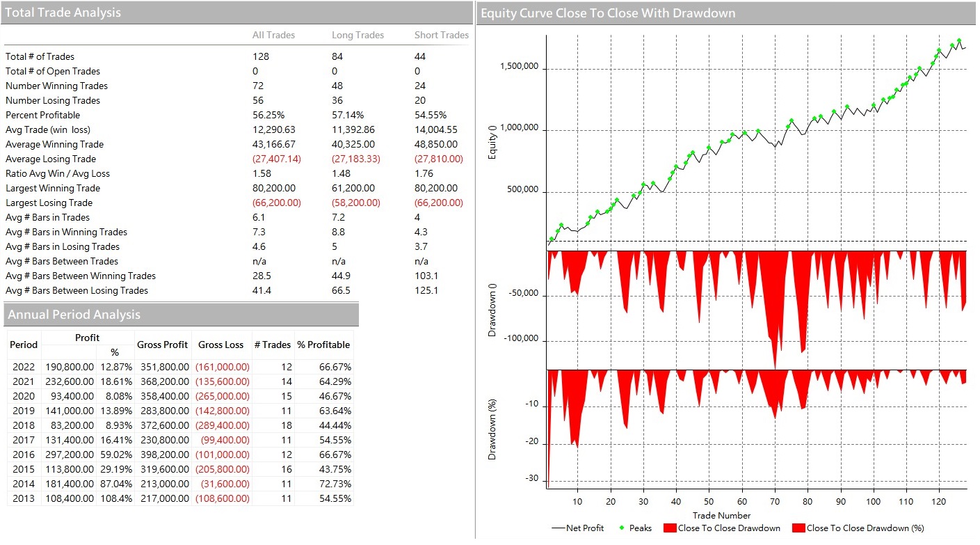Click the average winning trade value 43,166.67
The image size is (980, 545).
click(274, 145)
